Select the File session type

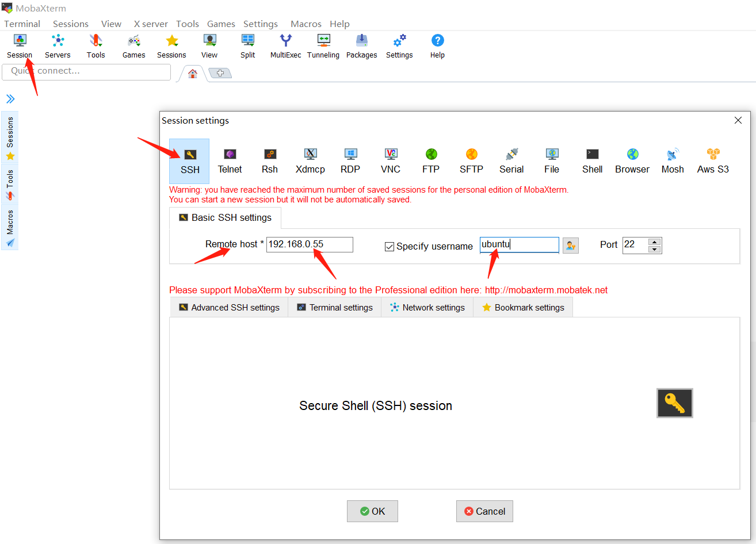[x=552, y=161]
